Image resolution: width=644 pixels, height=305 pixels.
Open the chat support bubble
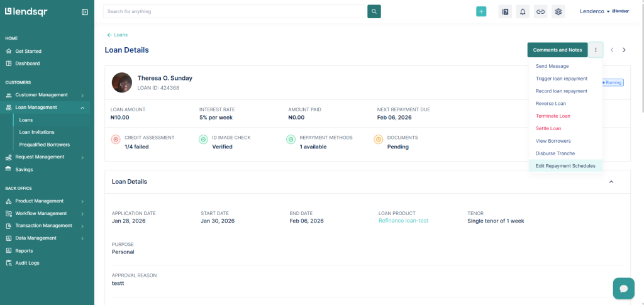click(623, 288)
